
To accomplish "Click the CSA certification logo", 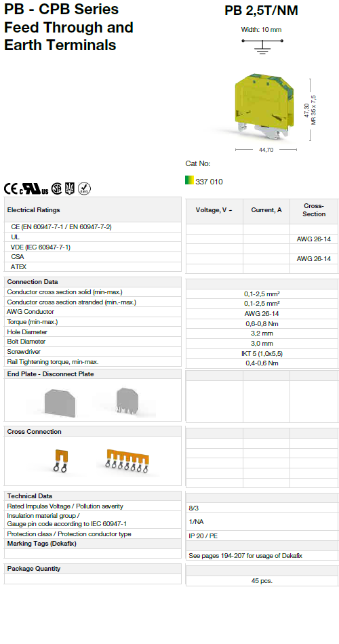I will (57, 188).
